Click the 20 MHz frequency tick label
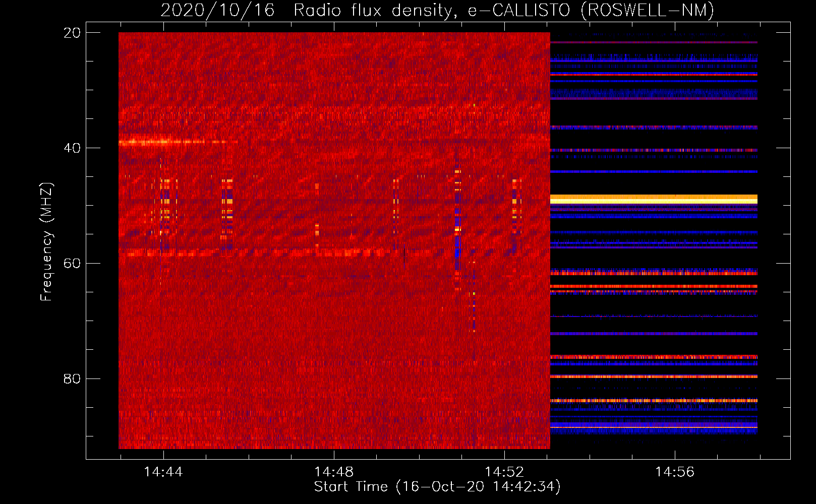Screen dimensions: 816x504 click(x=72, y=33)
